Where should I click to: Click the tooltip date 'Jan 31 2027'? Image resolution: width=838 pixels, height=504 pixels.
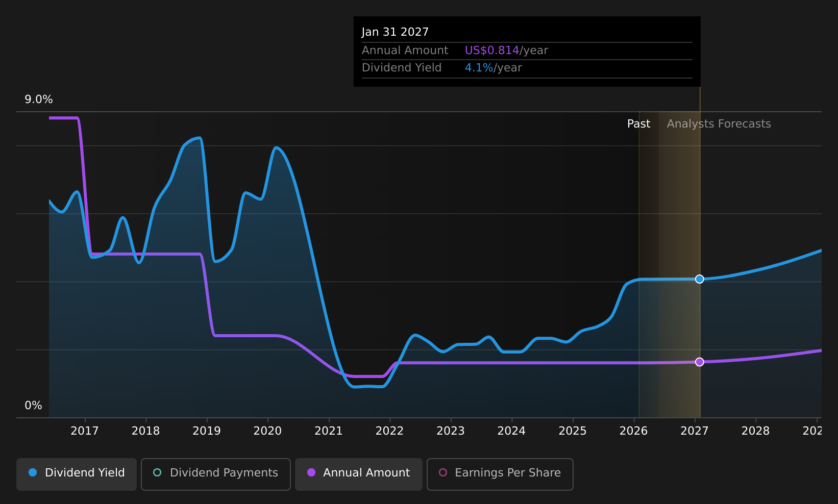tap(395, 32)
